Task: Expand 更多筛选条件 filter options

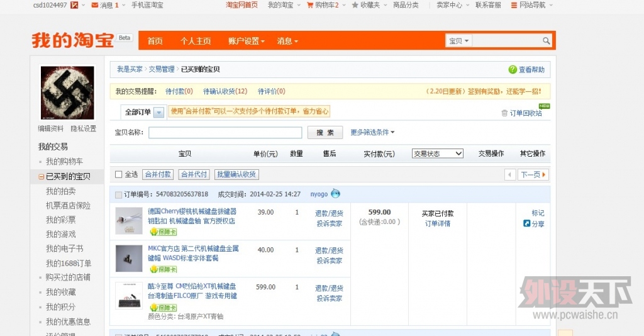Action: (372, 132)
